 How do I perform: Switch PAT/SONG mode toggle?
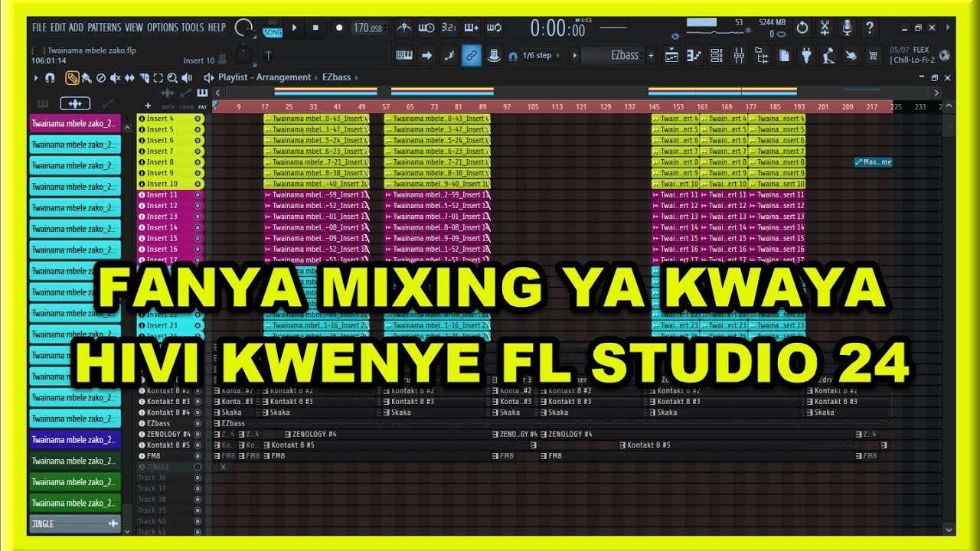click(273, 28)
